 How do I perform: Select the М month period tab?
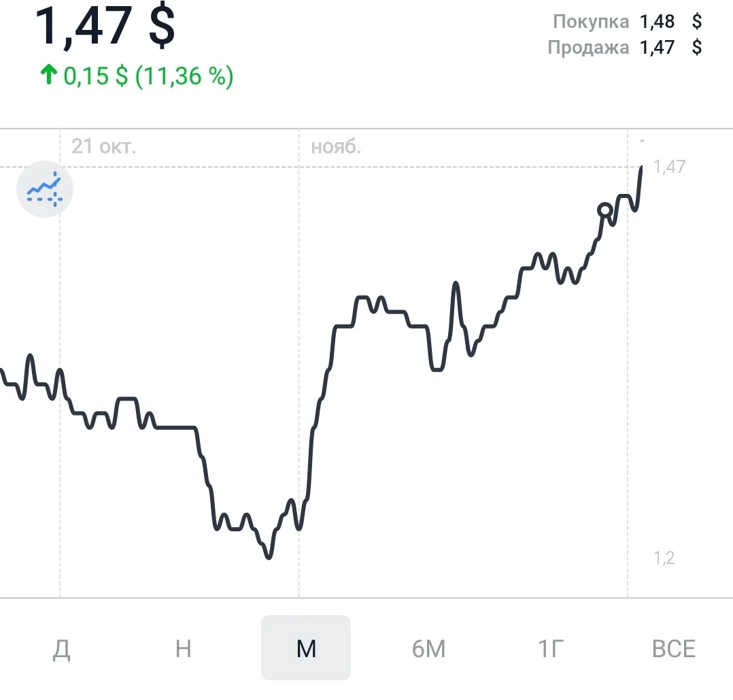pos(306,648)
